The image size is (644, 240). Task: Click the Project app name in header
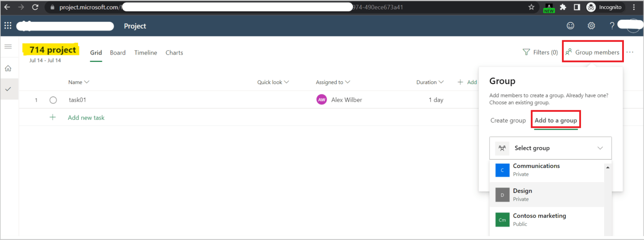[x=135, y=26]
